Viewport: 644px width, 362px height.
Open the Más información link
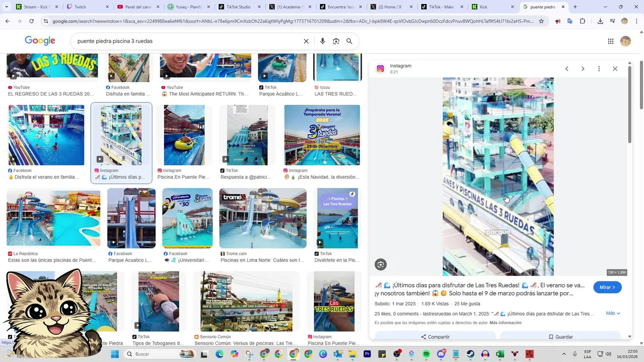point(505,323)
